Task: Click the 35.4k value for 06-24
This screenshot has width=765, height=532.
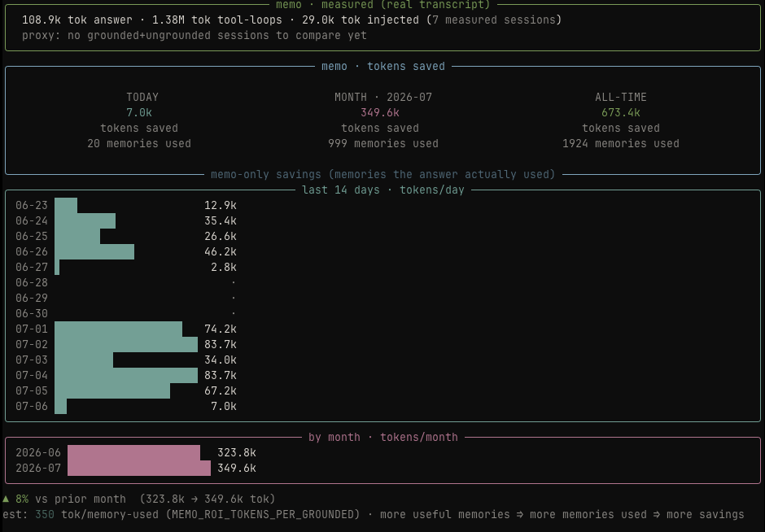Action: [221, 221]
